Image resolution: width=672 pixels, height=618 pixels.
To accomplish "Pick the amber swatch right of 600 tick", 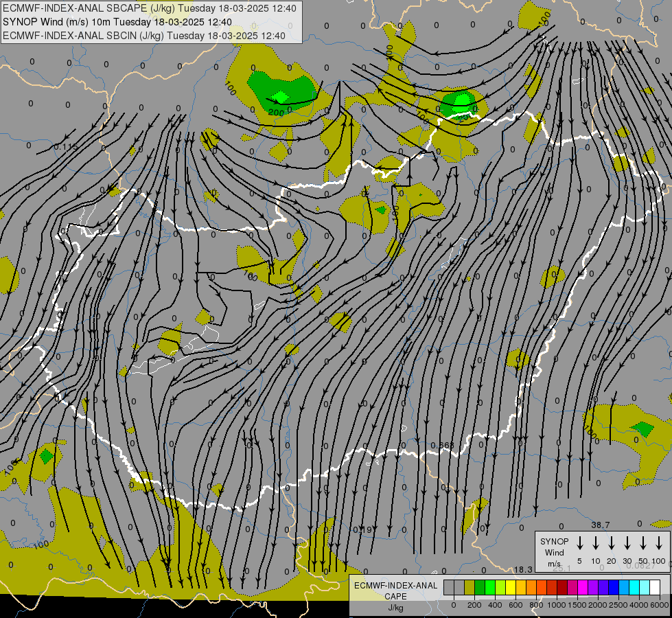I will pyautogui.click(x=521, y=588).
